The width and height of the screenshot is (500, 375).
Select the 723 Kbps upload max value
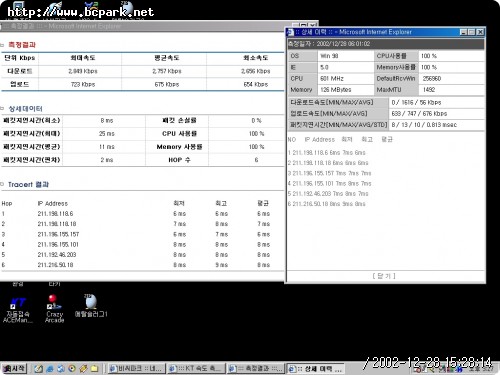(83, 85)
